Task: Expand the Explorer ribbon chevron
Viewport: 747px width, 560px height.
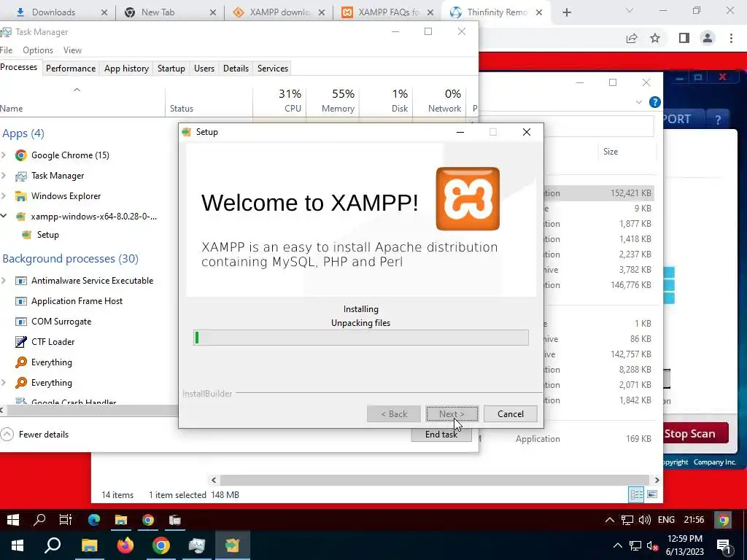Action: [639, 102]
